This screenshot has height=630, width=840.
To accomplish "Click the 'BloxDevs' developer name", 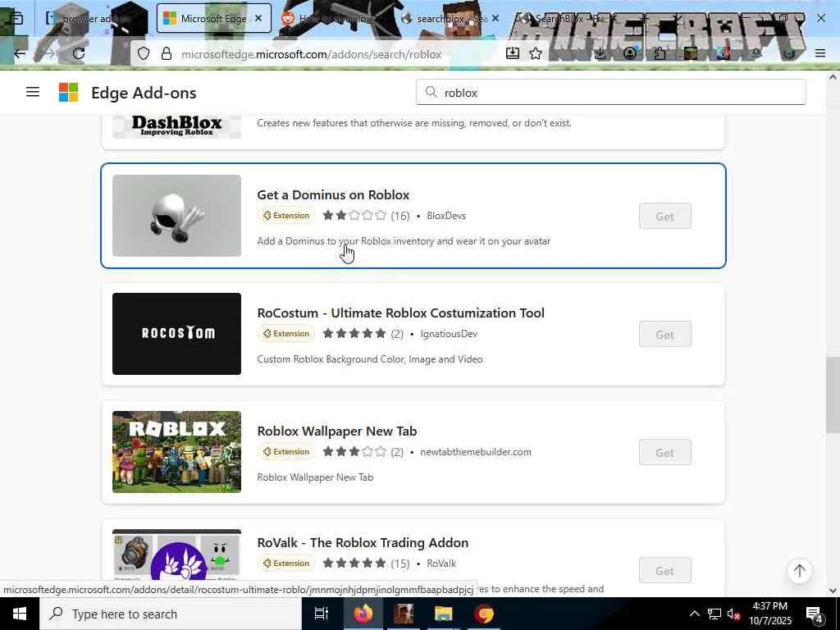I will 446,216.
